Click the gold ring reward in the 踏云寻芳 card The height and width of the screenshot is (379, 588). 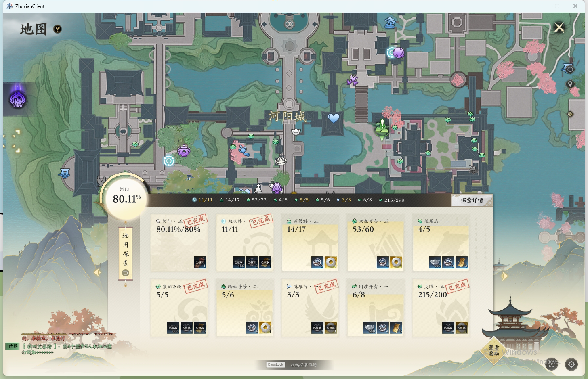click(265, 328)
